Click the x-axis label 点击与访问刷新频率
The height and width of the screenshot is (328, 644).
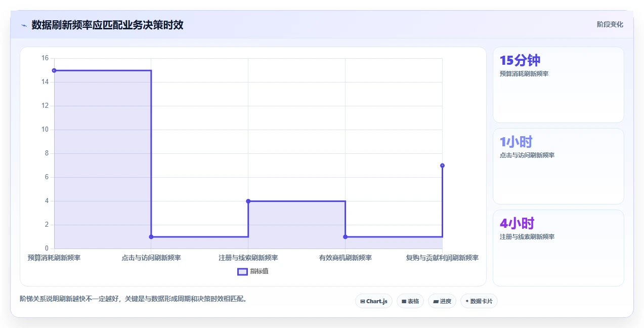(151, 258)
